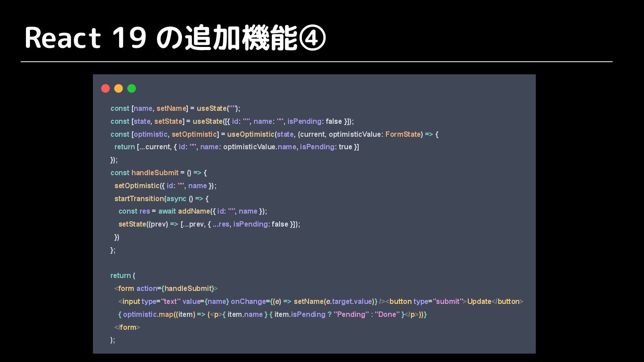This screenshot has width=644, height=362.
Task: Select the "Pending" string literal
Action: [x=352, y=315]
